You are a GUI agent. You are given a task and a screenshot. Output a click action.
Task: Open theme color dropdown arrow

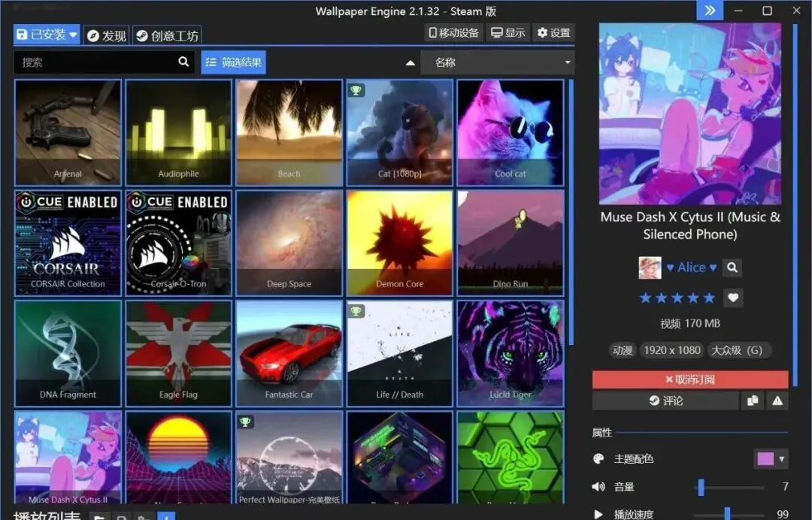pyautogui.click(x=781, y=458)
